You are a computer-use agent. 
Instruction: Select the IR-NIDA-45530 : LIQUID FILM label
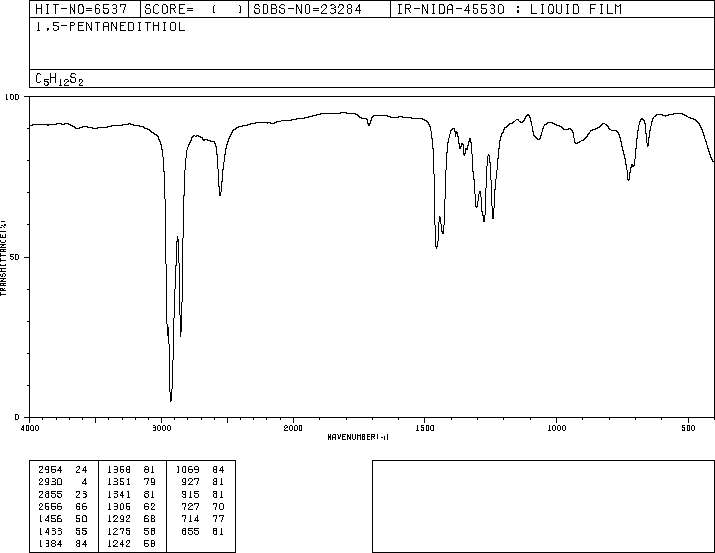click(x=509, y=9)
